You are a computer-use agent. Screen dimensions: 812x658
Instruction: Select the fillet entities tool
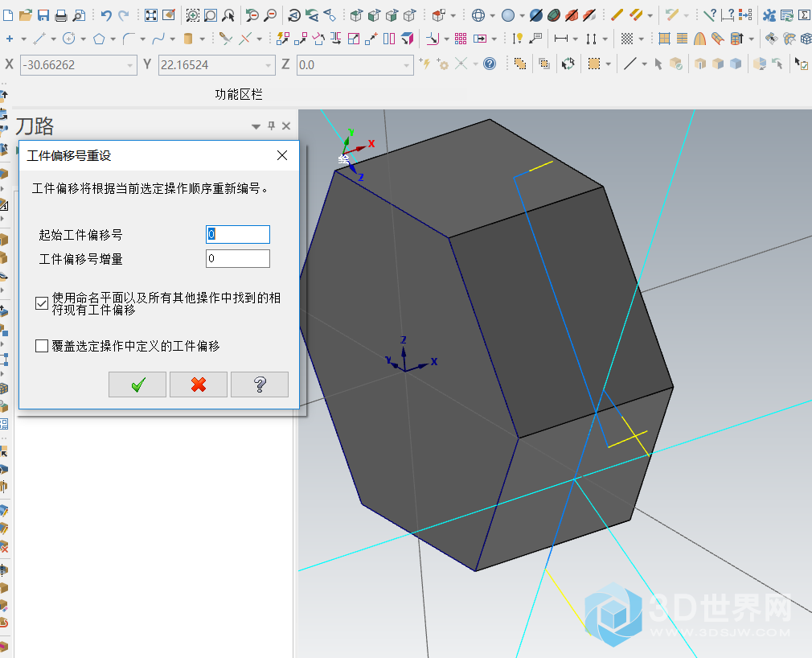[x=129, y=39]
